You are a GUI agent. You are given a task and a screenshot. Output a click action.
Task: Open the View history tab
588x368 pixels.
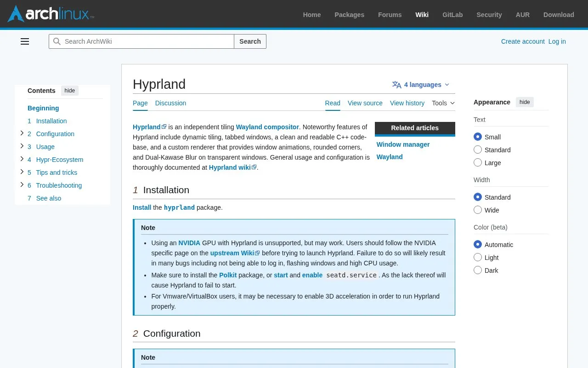(x=407, y=103)
